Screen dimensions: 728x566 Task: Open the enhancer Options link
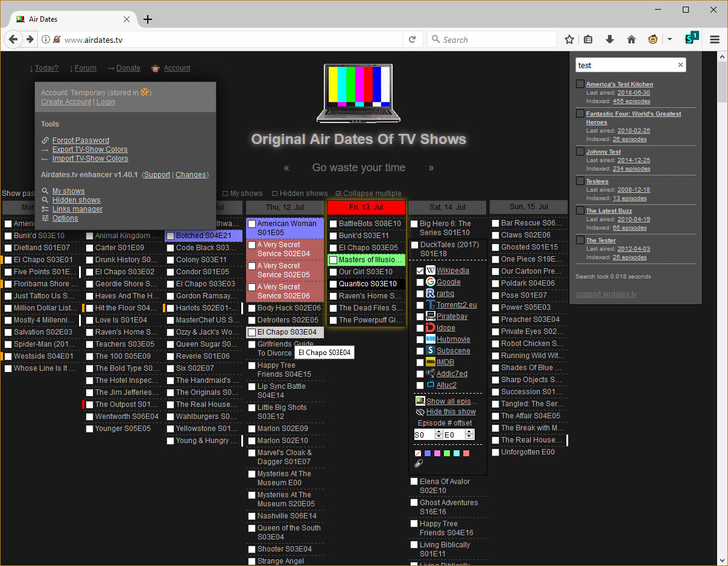tap(65, 218)
